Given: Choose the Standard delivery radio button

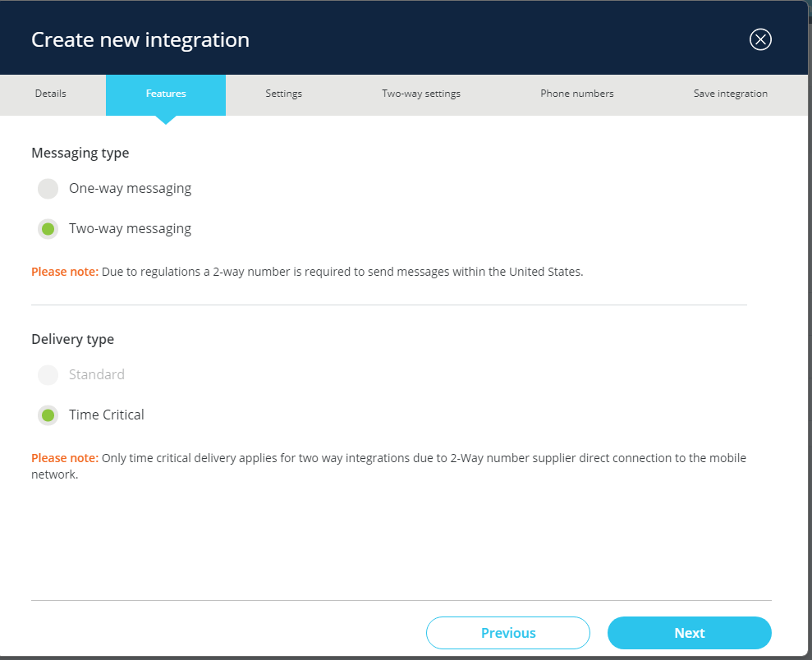Looking at the screenshot, I should point(48,375).
